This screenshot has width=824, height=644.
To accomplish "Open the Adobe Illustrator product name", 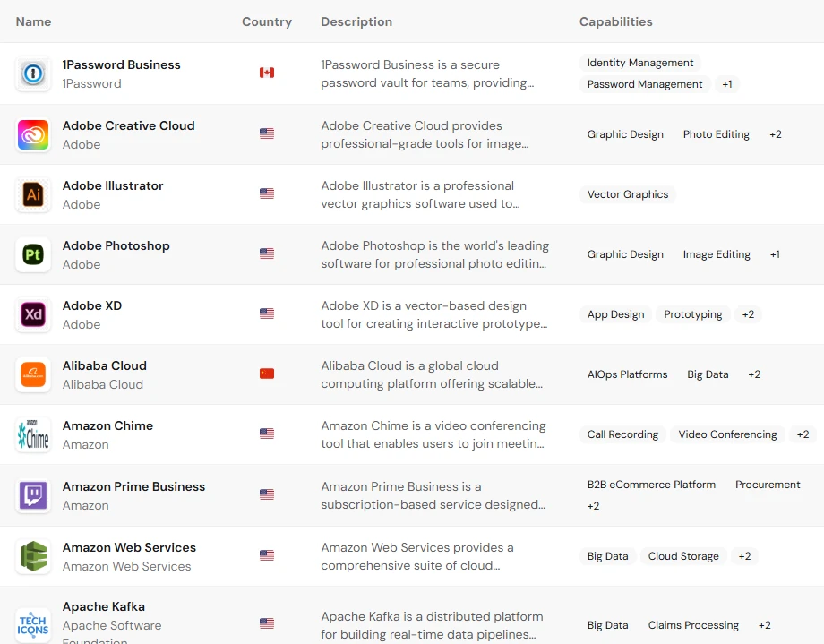I will point(113,185).
